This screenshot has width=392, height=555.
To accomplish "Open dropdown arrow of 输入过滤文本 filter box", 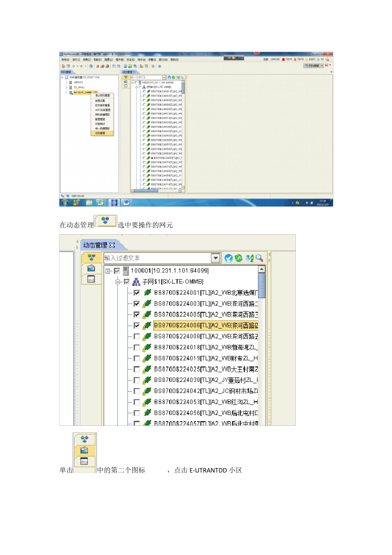I will click(215, 258).
